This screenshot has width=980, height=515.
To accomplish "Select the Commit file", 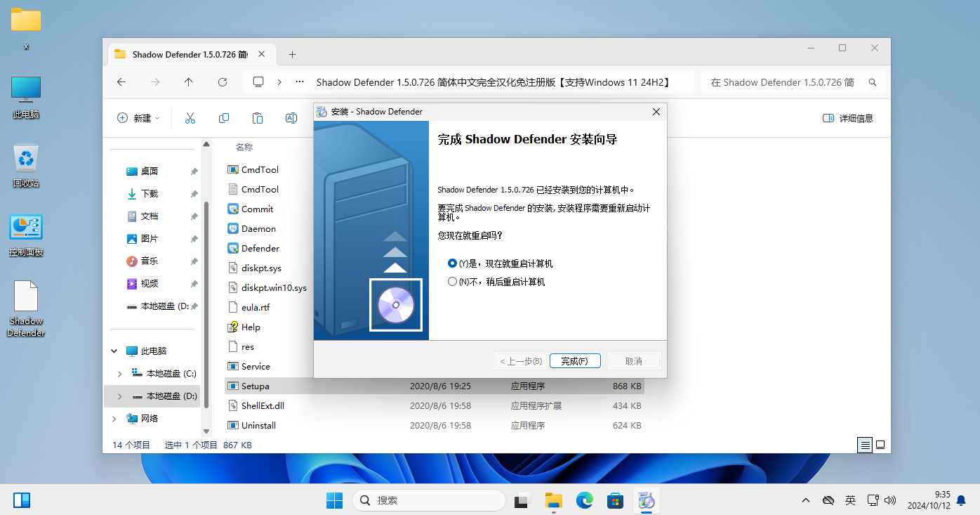I will tap(251, 209).
